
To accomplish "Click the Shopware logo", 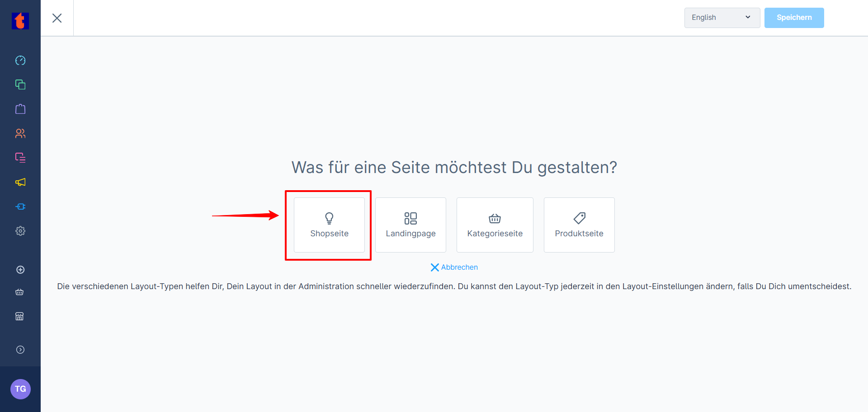I will point(20,21).
